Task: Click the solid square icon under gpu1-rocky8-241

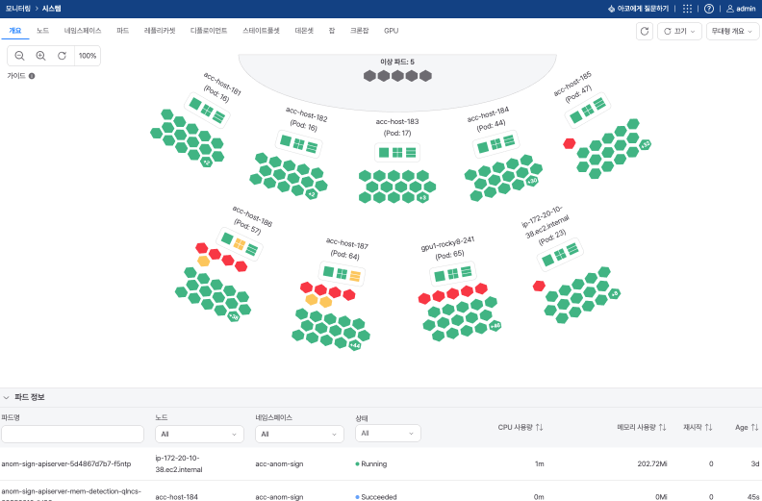Action: [440, 276]
